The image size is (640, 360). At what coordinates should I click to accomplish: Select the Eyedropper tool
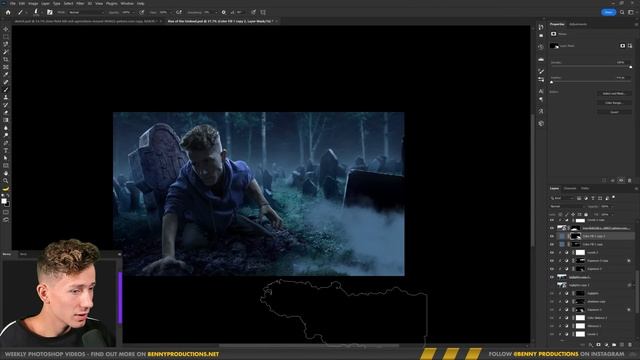click(x=6, y=75)
